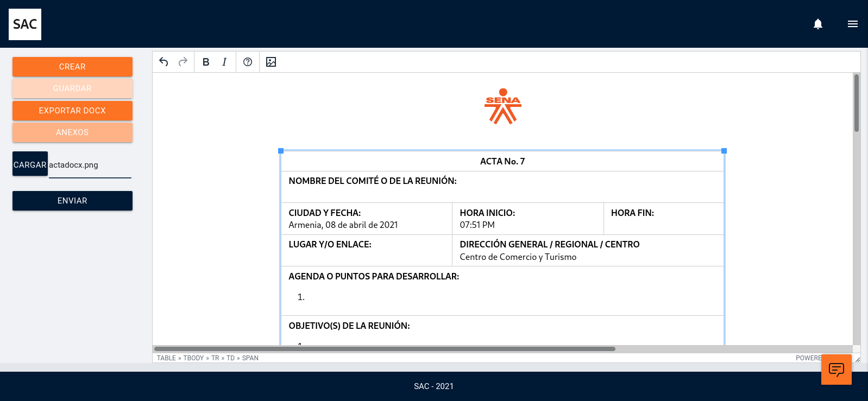868x401 pixels.
Task: Click the 'HORA FIN:' cell
Action: tap(664, 219)
